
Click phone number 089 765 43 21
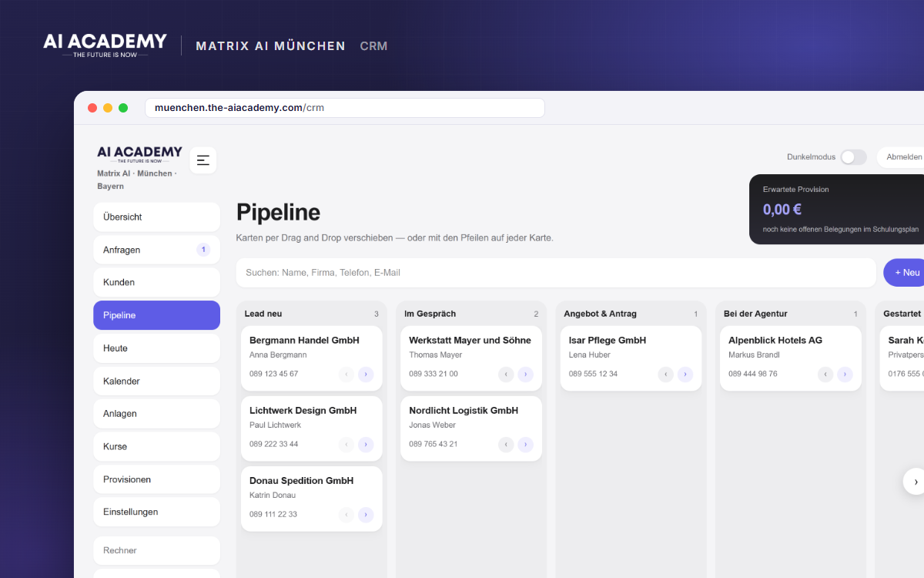[x=434, y=444]
